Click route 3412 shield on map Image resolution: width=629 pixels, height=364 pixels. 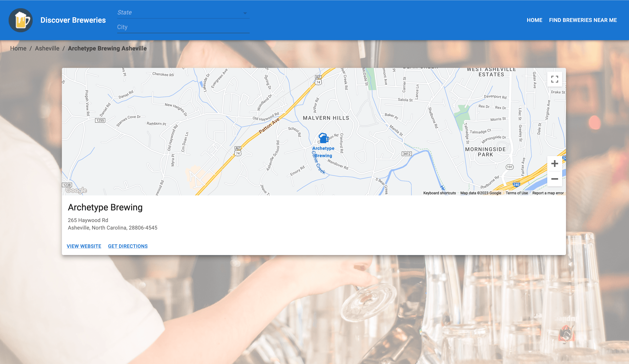(x=407, y=154)
